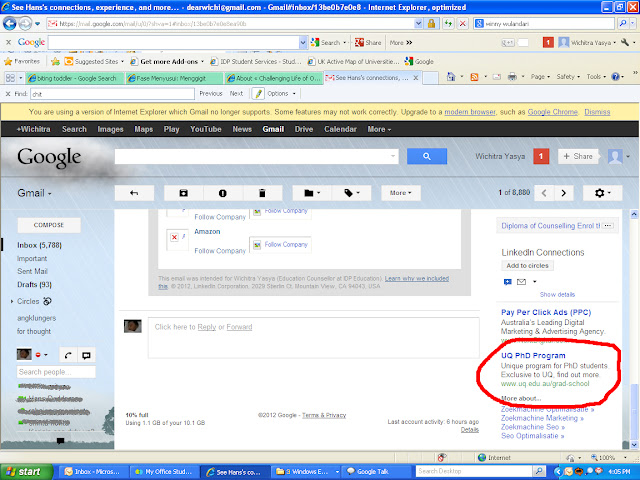Image resolution: width=640 pixels, height=480 pixels.
Task: Open the profile avatar account menu
Action: point(618,156)
